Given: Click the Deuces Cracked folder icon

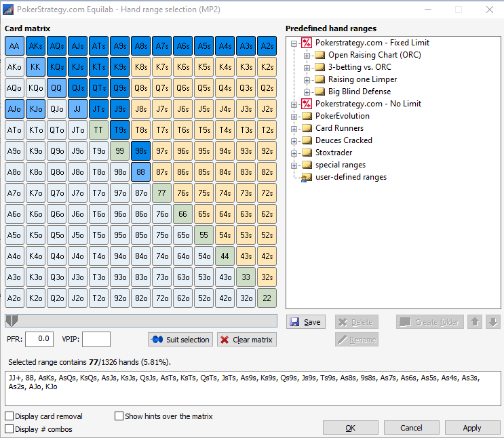Looking at the screenshot, I should point(307,140).
